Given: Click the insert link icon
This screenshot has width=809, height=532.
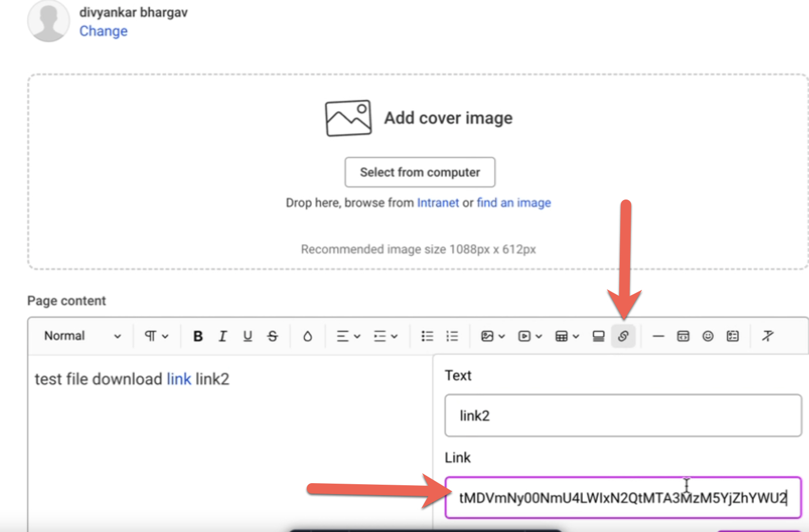Looking at the screenshot, I should (x=623, y=336).
